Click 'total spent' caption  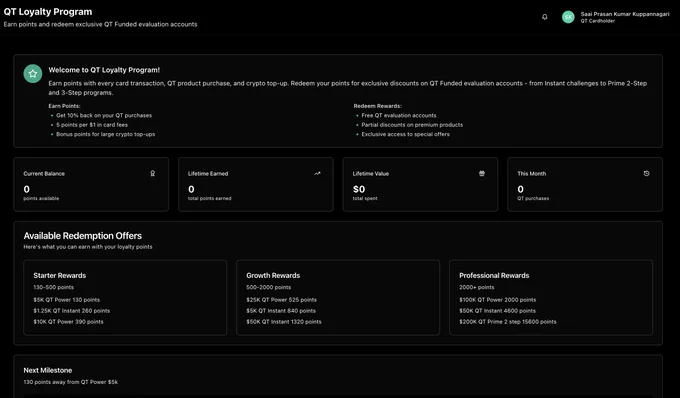(365, 199)
